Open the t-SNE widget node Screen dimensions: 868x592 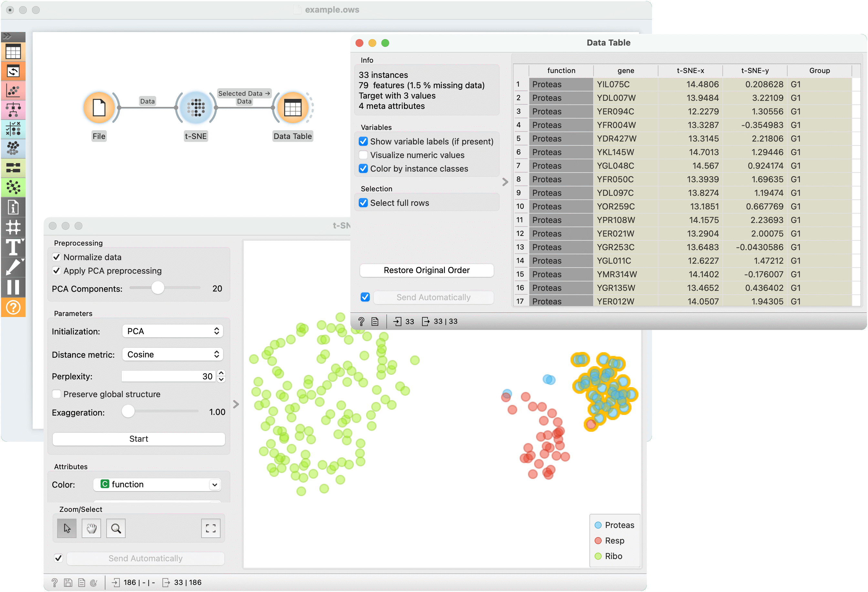196,108
